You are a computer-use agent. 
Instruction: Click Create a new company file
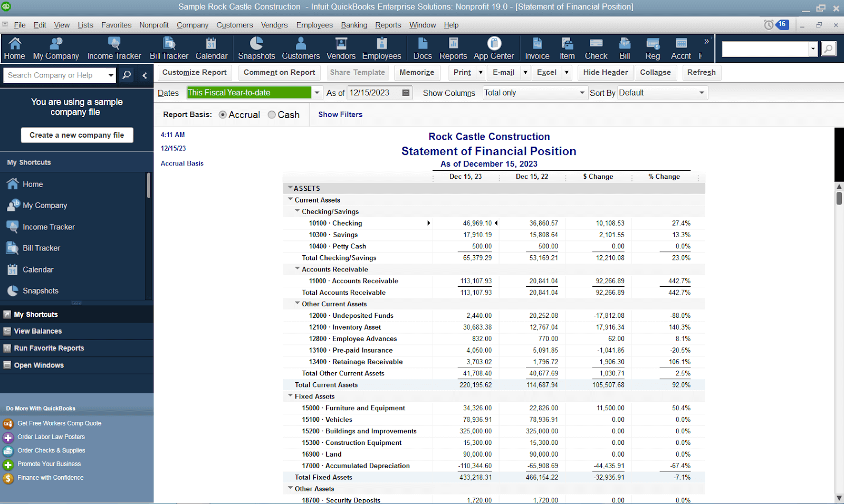(77, 135)
